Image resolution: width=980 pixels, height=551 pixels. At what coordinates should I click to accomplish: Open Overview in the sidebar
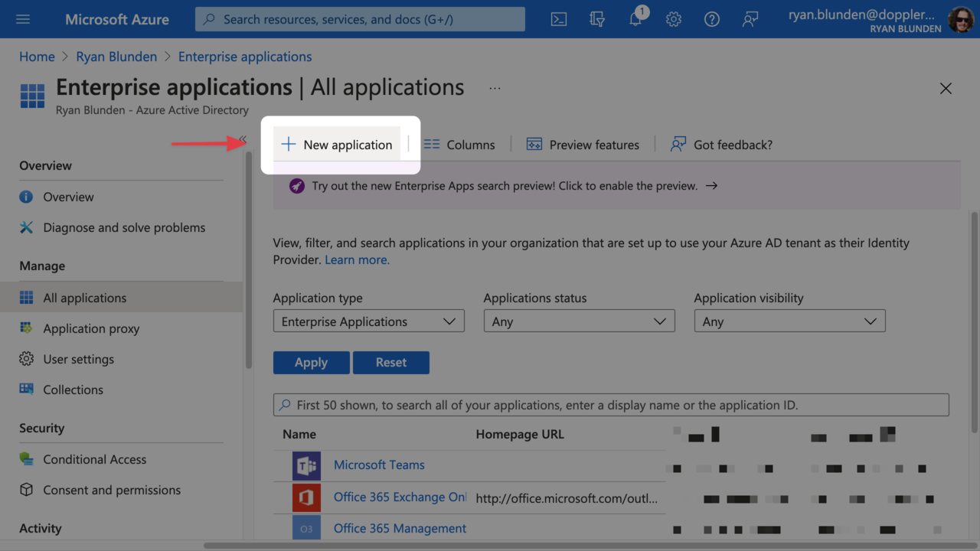[x=68, y=197]
